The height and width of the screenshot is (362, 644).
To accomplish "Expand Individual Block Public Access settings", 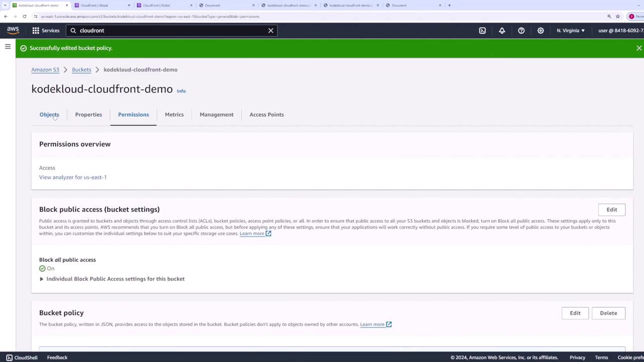I will point(112,279).
